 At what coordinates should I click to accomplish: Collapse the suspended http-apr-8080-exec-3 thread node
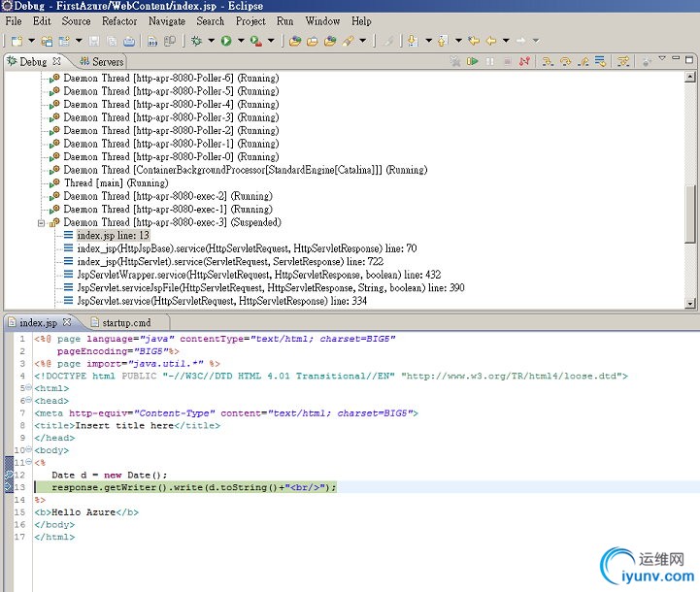tap(42, 222)
